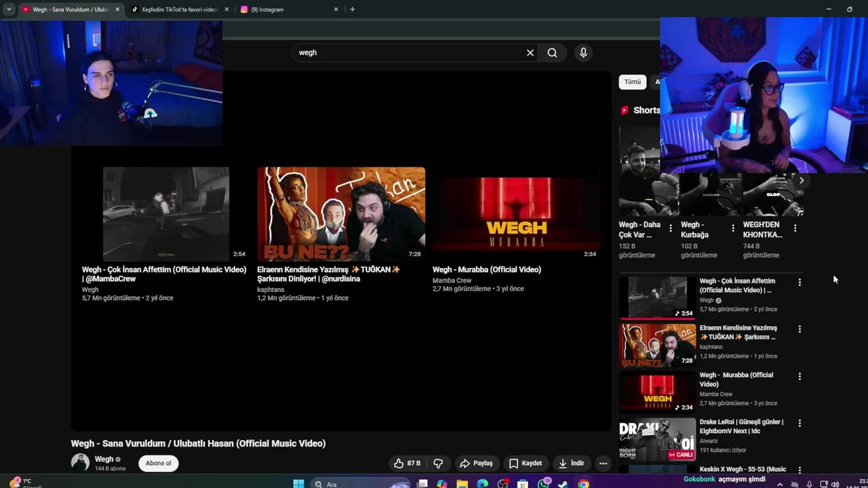This screenshot has width=868, height=488.
Task: Like the video with 87 B thumbs up
Action: tap(407, 464)
